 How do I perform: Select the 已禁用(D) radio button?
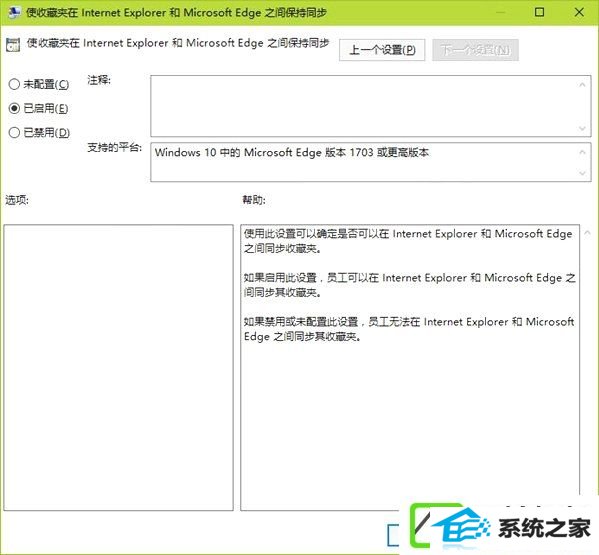tap(14, 133)
